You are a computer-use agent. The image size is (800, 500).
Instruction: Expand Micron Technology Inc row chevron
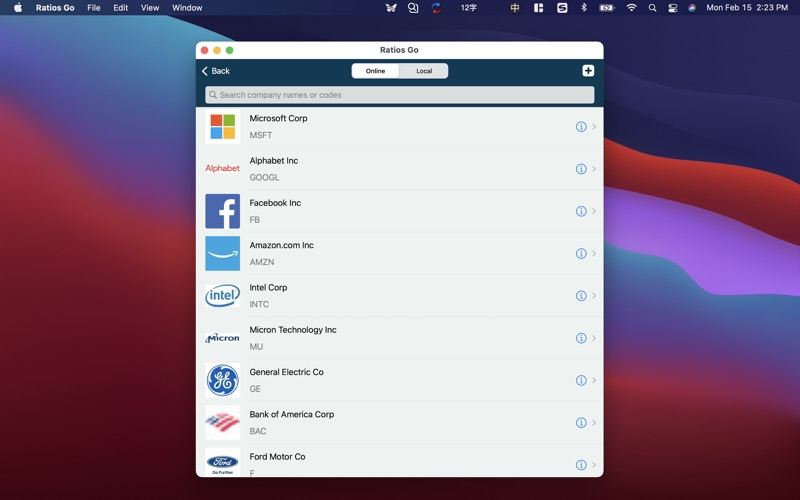point(594,338)
